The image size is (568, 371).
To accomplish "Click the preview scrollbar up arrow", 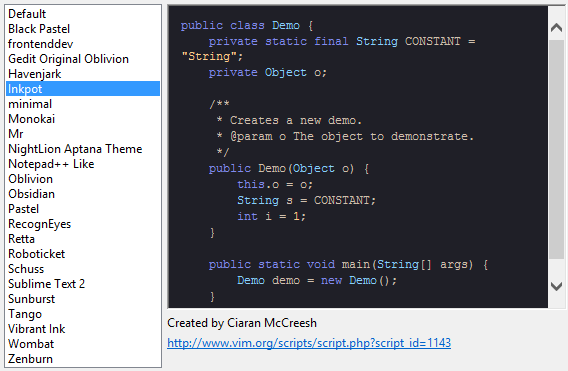I will tap(556, 28).
